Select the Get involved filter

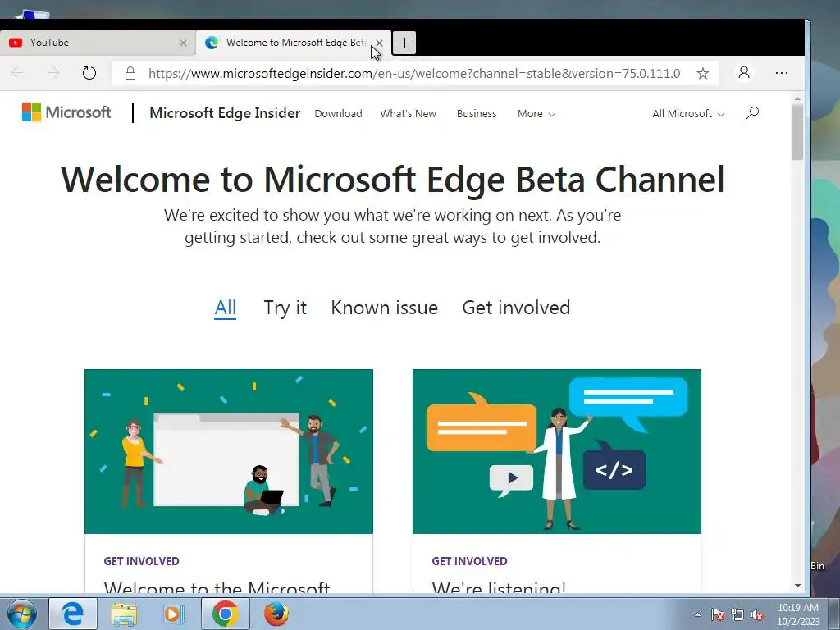click(x=516, y=308)
